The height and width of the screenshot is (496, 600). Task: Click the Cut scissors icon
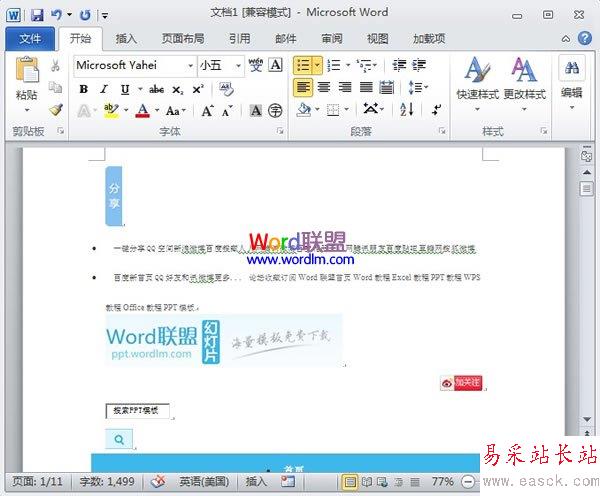[55, 65]
